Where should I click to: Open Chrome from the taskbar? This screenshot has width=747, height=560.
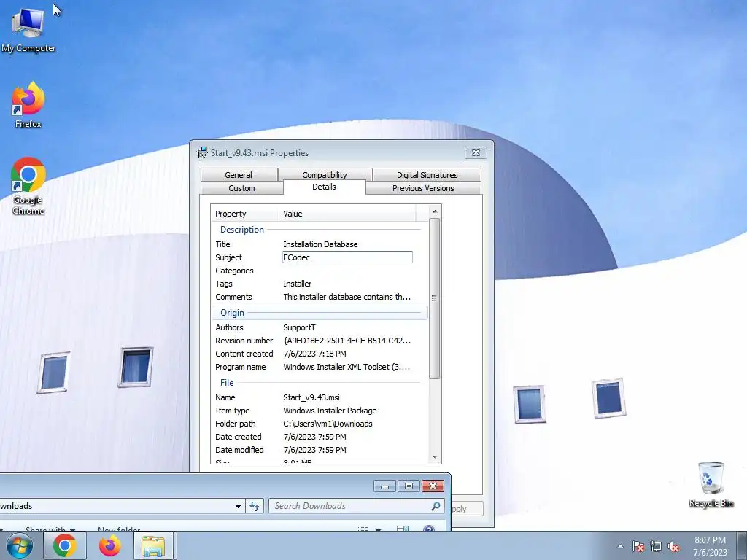point(65,545)
